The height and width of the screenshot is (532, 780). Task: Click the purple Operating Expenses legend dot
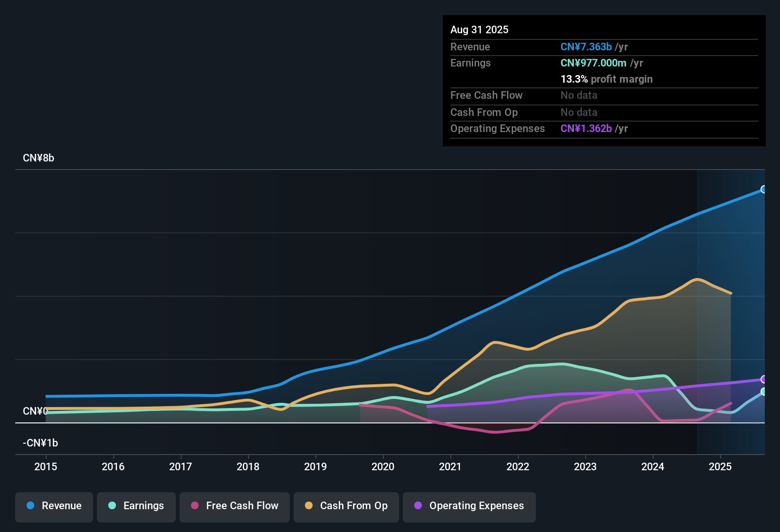[x=418, y=506]
